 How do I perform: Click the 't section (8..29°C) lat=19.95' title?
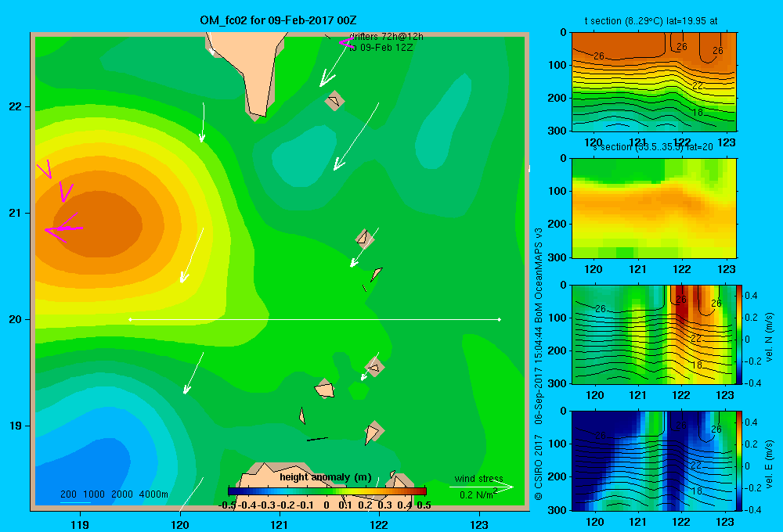(x=651, y=21)
